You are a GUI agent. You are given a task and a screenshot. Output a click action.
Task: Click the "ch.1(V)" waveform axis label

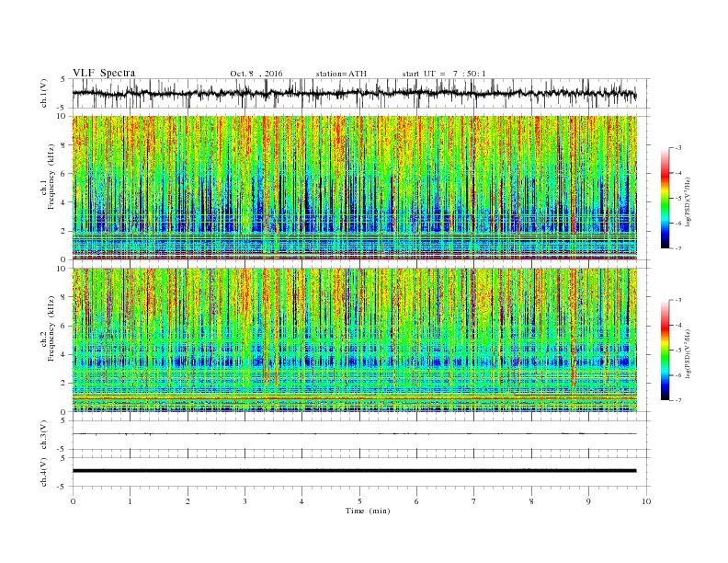click(x=44, y=93)
